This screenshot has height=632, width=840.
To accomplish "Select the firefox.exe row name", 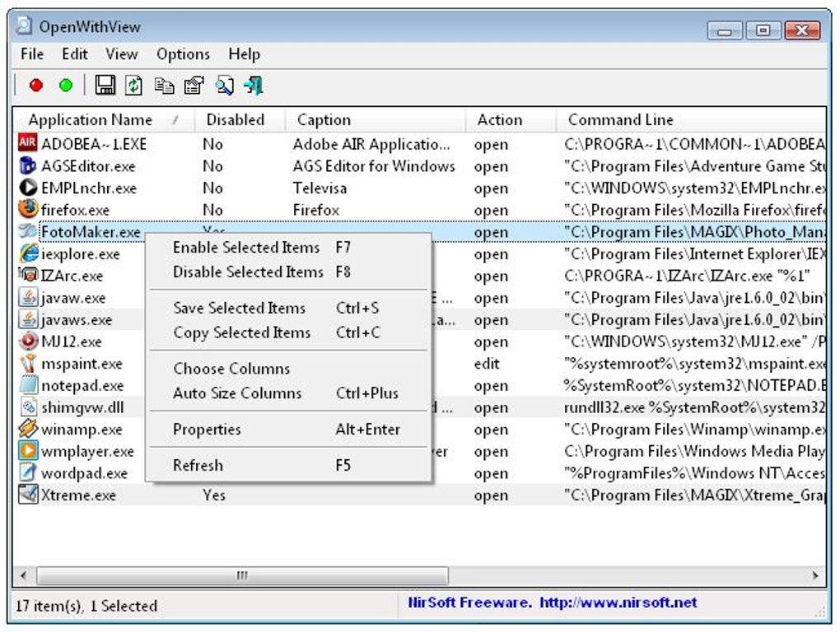I will pyautogui.click(x=75, y=210).
